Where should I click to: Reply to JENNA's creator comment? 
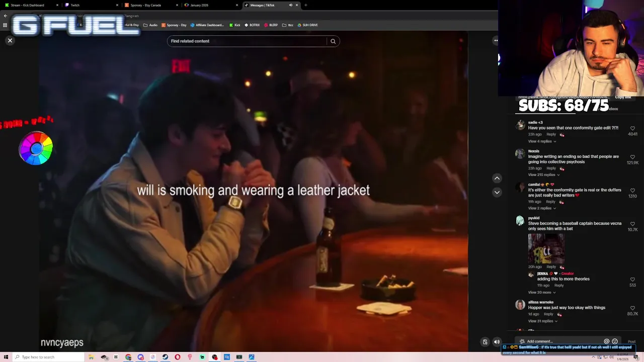click(x=559, y=285)
